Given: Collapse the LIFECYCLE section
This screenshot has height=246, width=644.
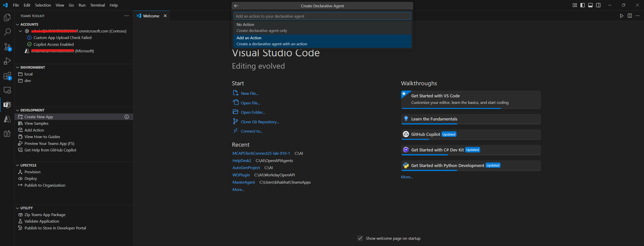Looking at the screenshot, I should 18,165.
